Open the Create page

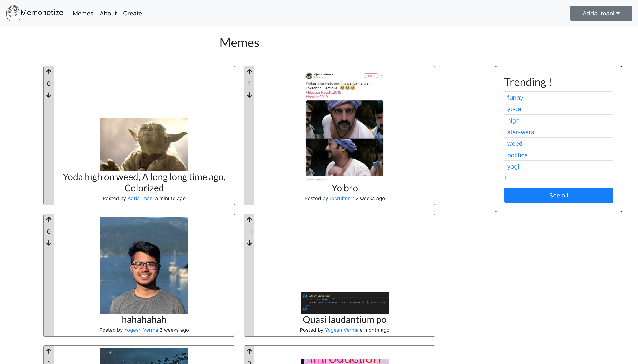pyautogui.click(x=132, y=13)
